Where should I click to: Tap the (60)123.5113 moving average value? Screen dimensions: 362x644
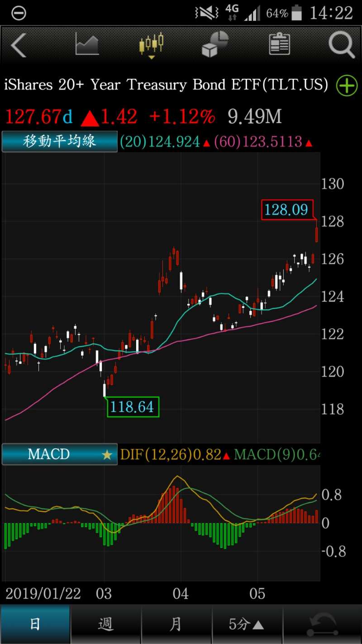(x=258, y=142)
